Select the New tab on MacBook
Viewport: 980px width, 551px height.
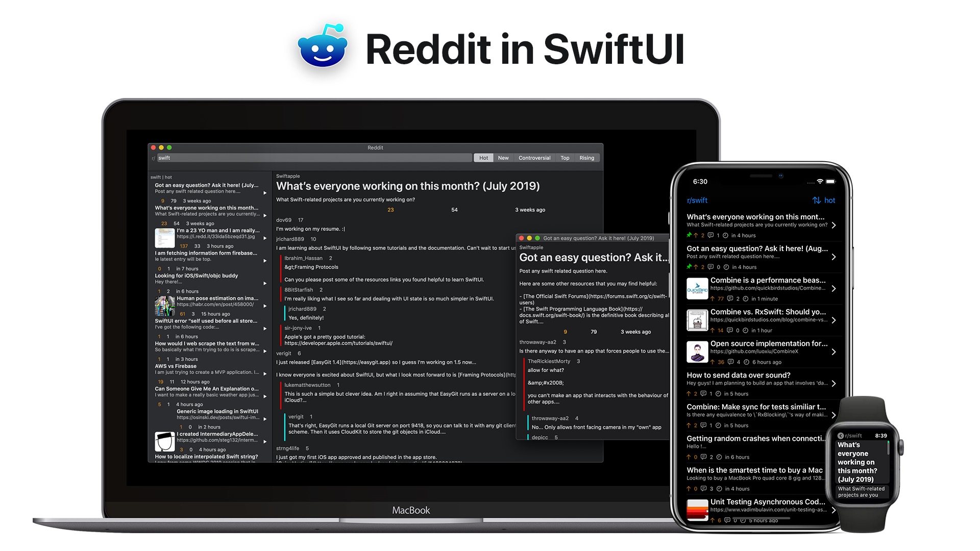503,158
